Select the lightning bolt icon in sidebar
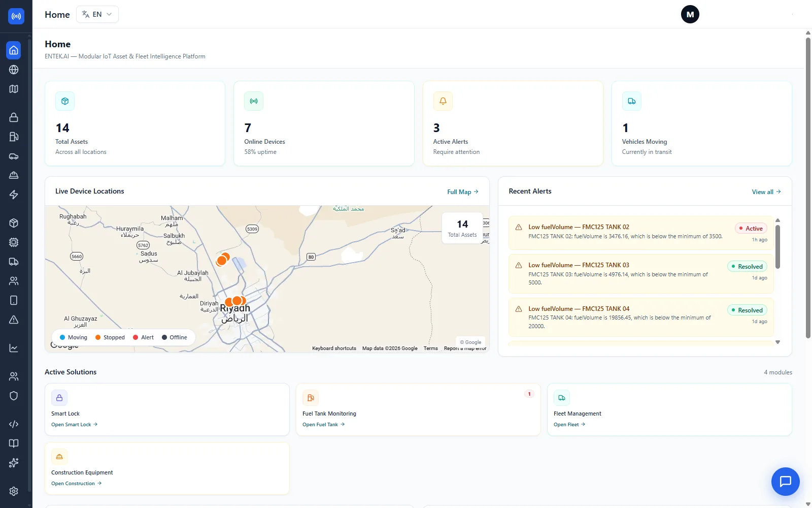812x508 pixels. 14,195
